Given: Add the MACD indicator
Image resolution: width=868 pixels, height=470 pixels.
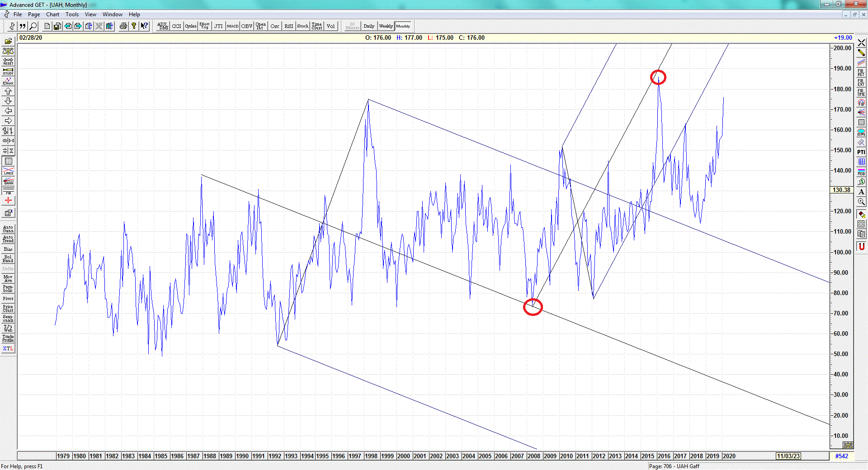Looking at the screenshot, I should [233, 26].
